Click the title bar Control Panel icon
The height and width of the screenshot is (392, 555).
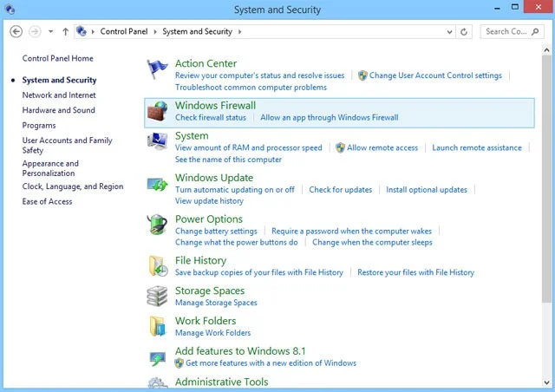[x=10, y=10]
